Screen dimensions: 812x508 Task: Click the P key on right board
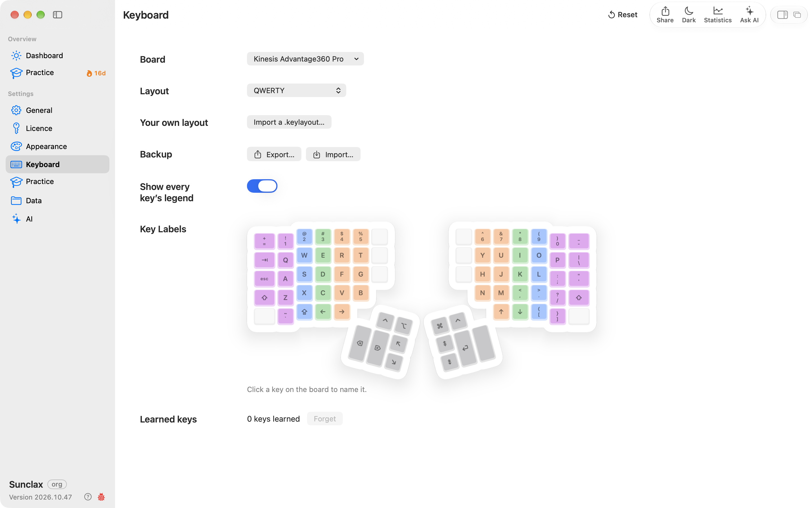557,260
